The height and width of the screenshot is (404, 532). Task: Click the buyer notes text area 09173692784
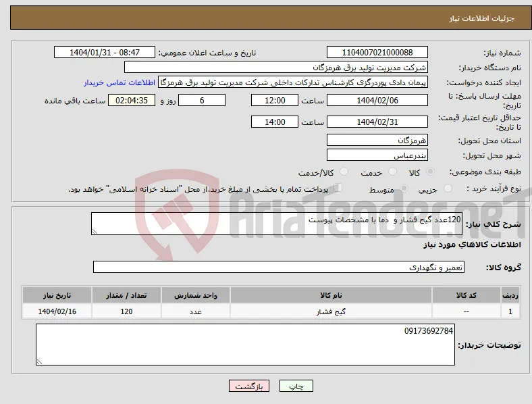pyautogui.click(x=245, y=345)
